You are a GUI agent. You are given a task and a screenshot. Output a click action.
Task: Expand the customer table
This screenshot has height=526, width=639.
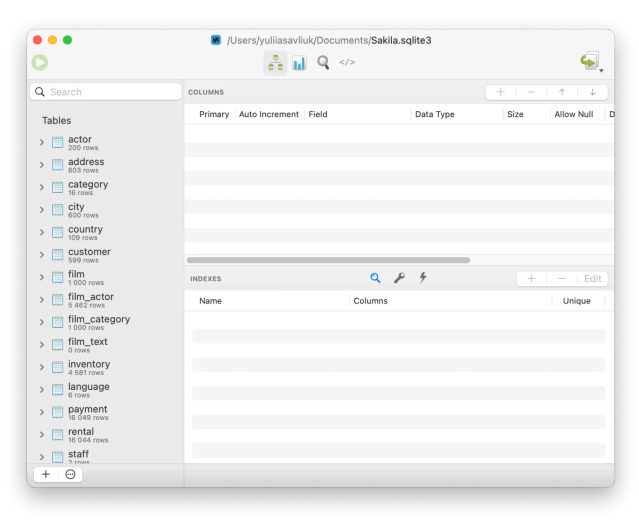coord(42,255)
